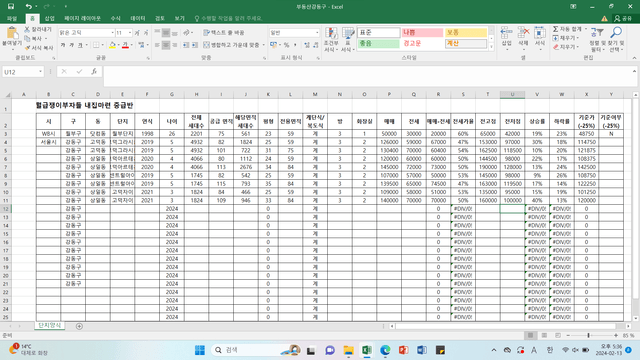Toggle bold formatting in Font group
The width and height of the screenshot is (640, 360).
[x=63, y=45]
